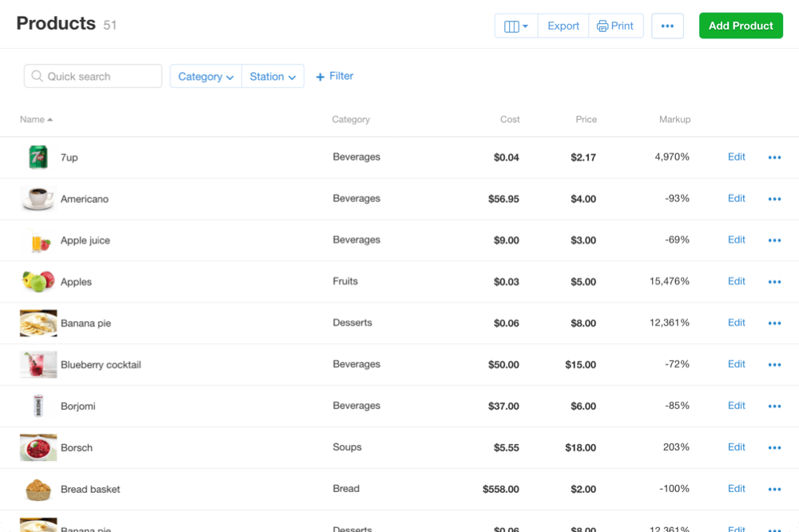The width and height of the screenshot is (799, 532).
Task: Edit the Apples product
Action: (x=736, y=281)
